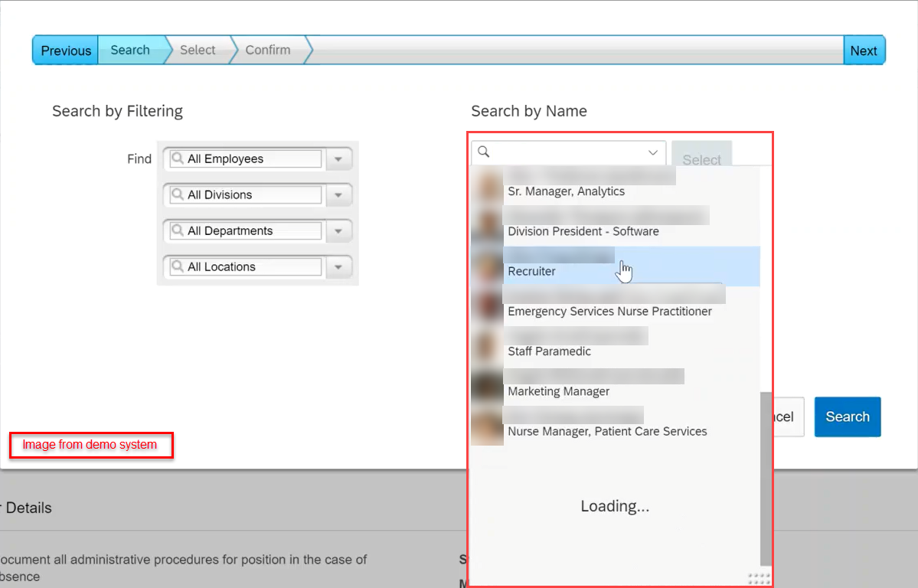
Task: Choose the Sr. Manager, Analytics person
Action: [x=616, y=184]
